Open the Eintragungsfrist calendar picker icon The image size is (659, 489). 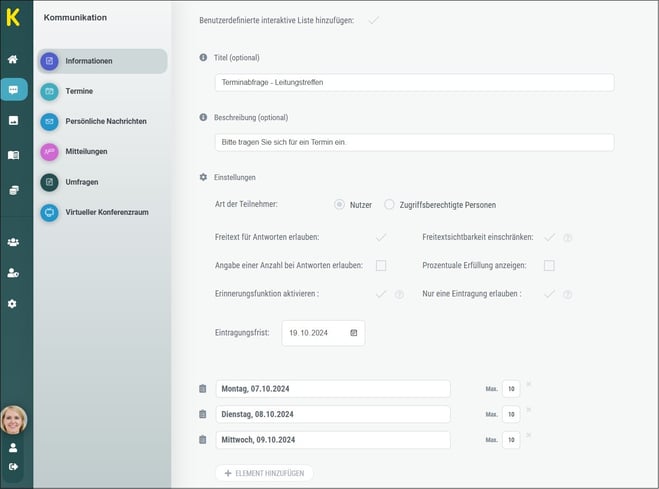click(x=354, y=333)
